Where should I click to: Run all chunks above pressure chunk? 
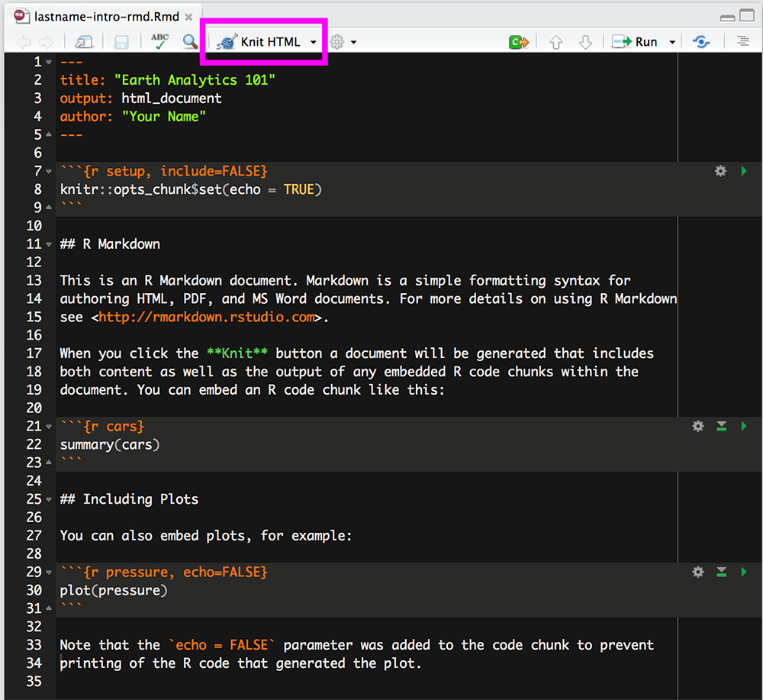click(x=722, y=572)
